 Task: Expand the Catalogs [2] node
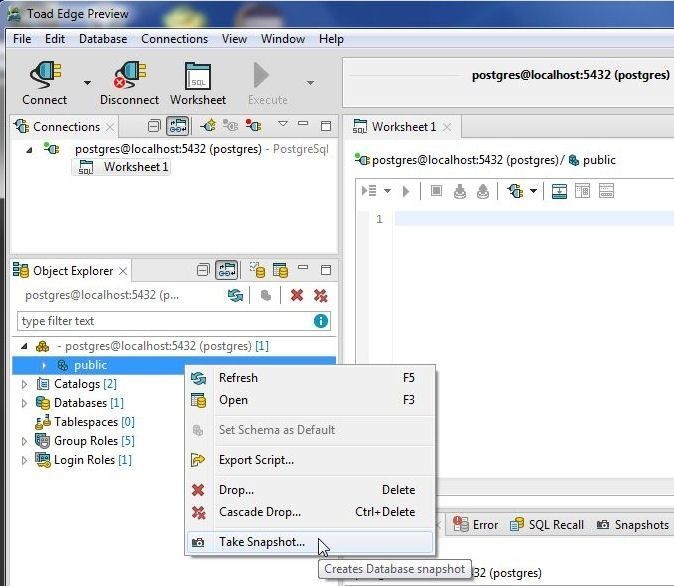tap(24, 384)
